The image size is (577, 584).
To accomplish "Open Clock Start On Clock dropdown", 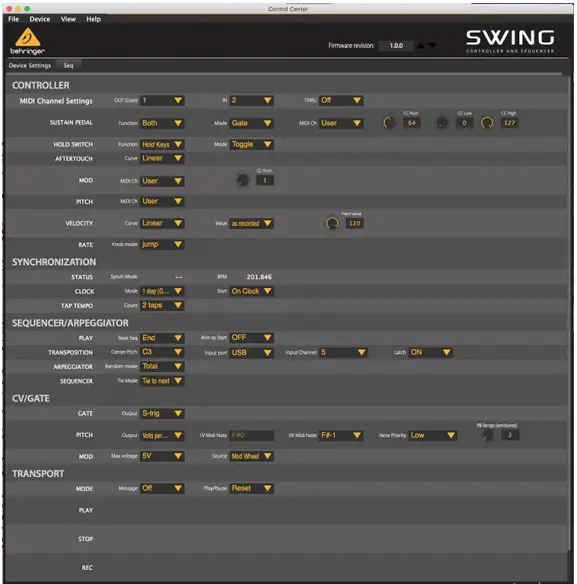I will [x=251, y=291].
